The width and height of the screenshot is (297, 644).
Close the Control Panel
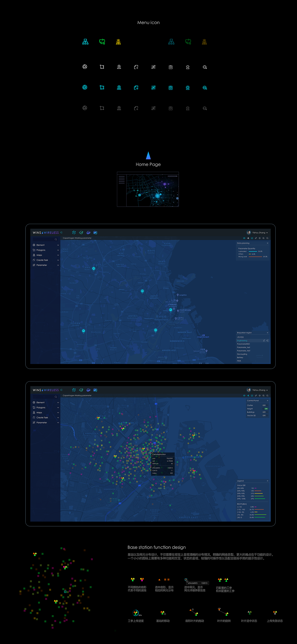coord(268,400)
